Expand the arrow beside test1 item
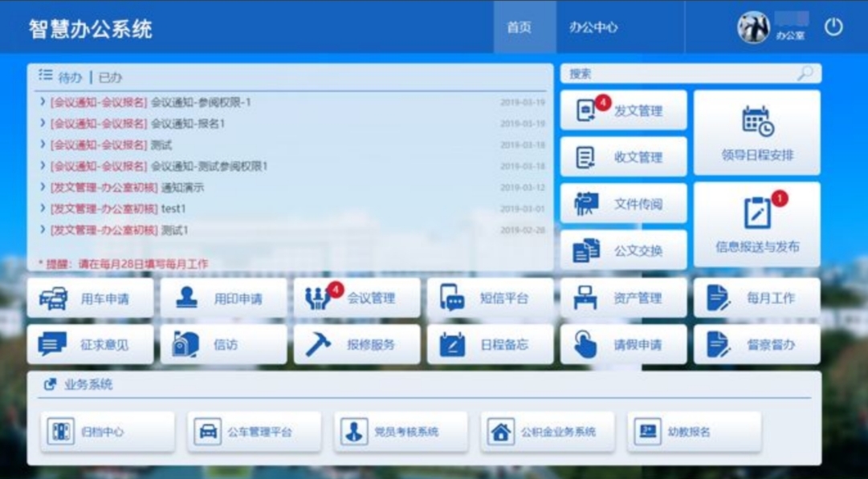Image resolution: width=868 pixels, height=479 pixels. pyautogui.click(x=43, y=209)
